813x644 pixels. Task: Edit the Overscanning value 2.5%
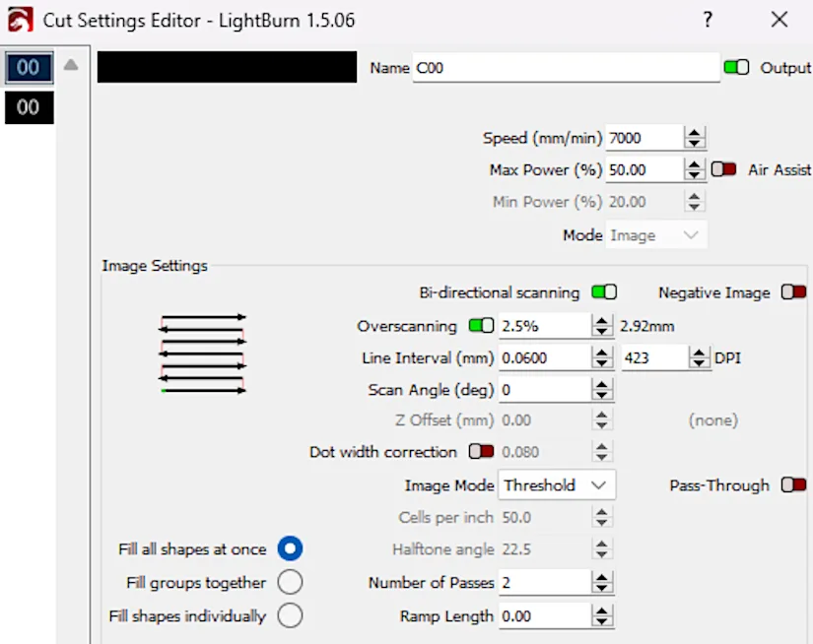544,326
